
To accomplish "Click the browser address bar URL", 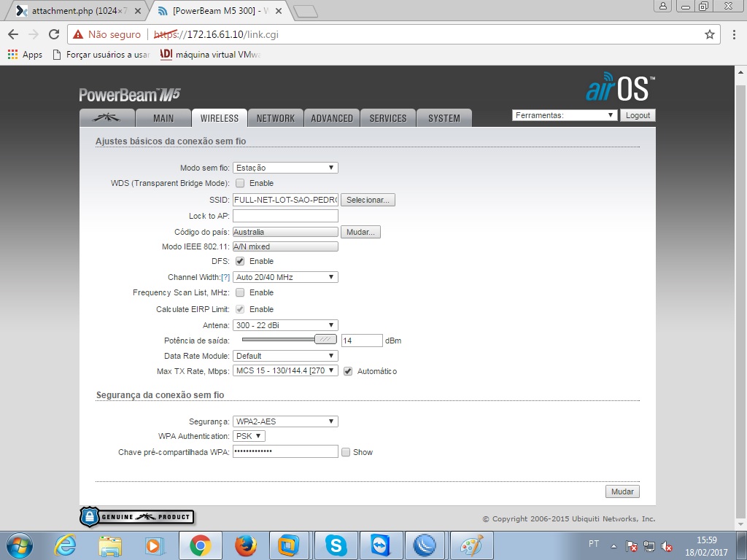I will point(216,34).
